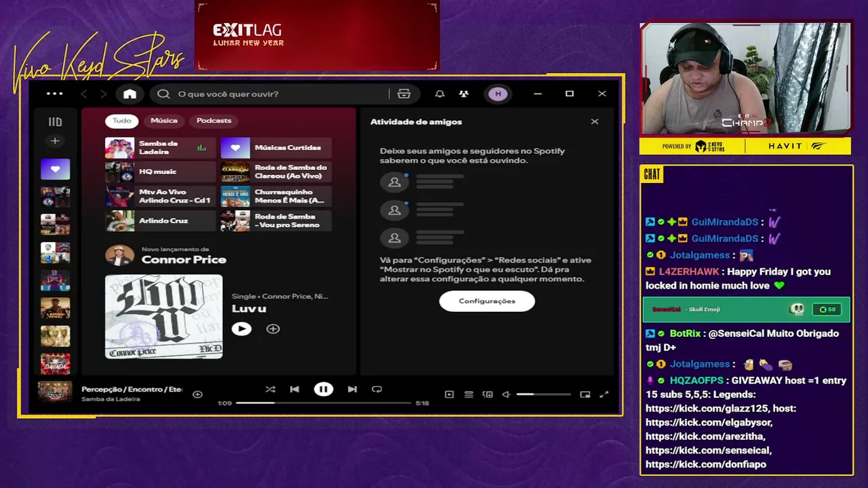Viewport: 868px width, 488px height.
Task: Create a playlist with plus icon
Action: pyautogui.click(x=55, y=141)
